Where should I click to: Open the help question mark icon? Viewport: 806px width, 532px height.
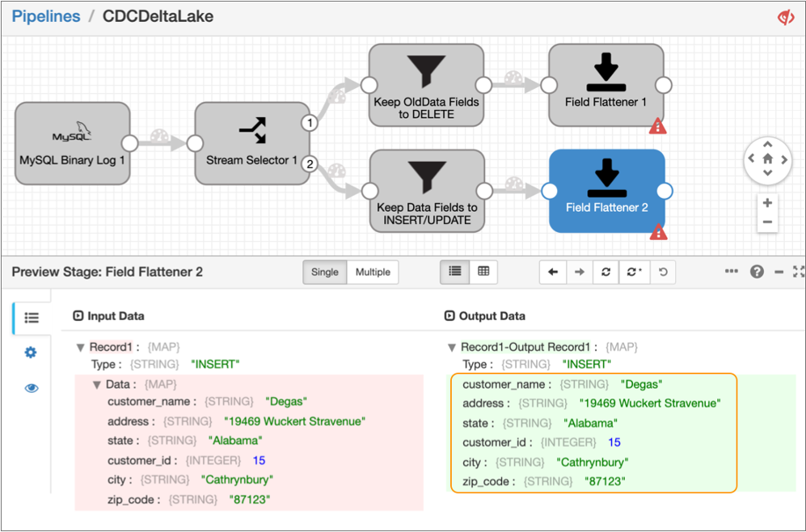pos(757,272)
